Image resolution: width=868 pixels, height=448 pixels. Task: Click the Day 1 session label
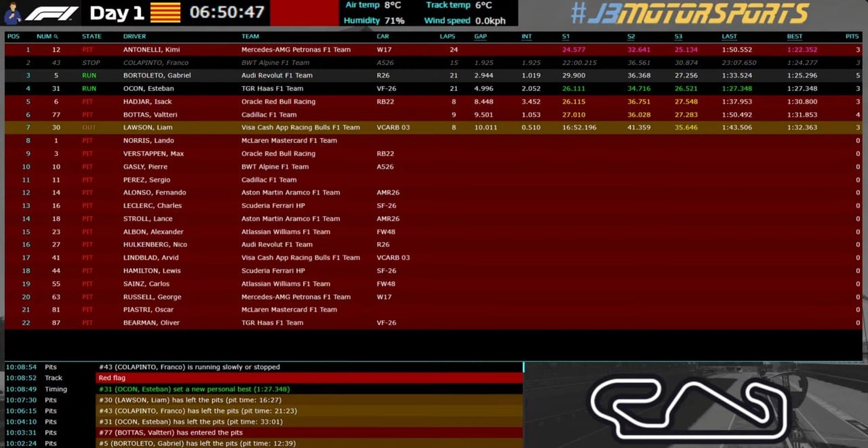tap(116, 13)
